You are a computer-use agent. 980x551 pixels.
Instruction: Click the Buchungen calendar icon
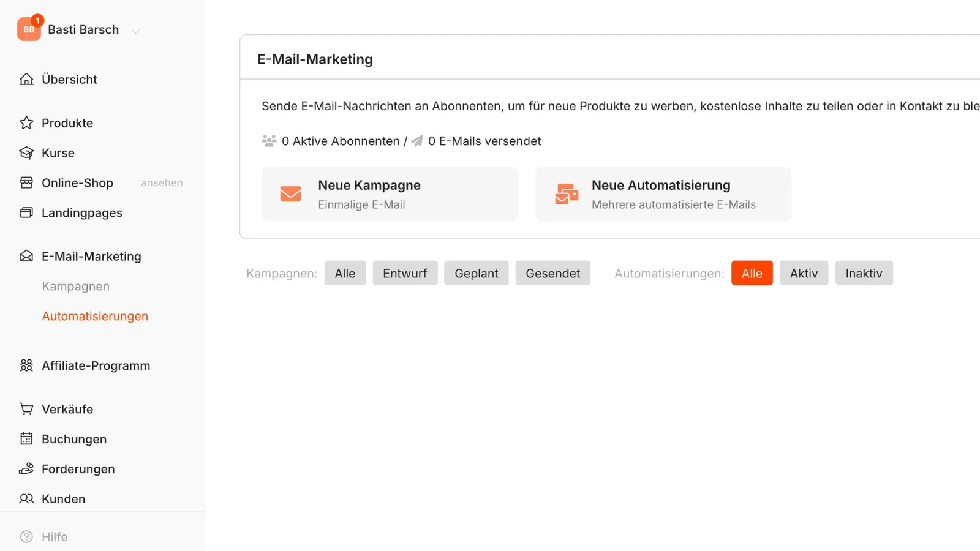click(26, 439)
